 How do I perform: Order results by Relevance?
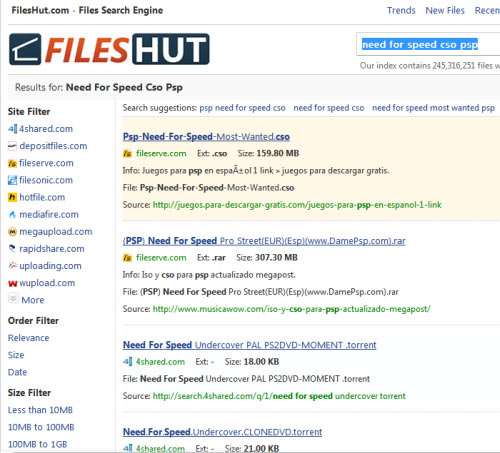tap(29, 338)
